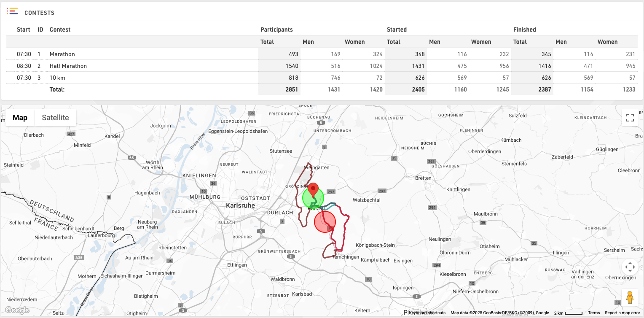Screen dimensions: 644x318
Task: Select the 10 km contest row
Action: (57, 78)
